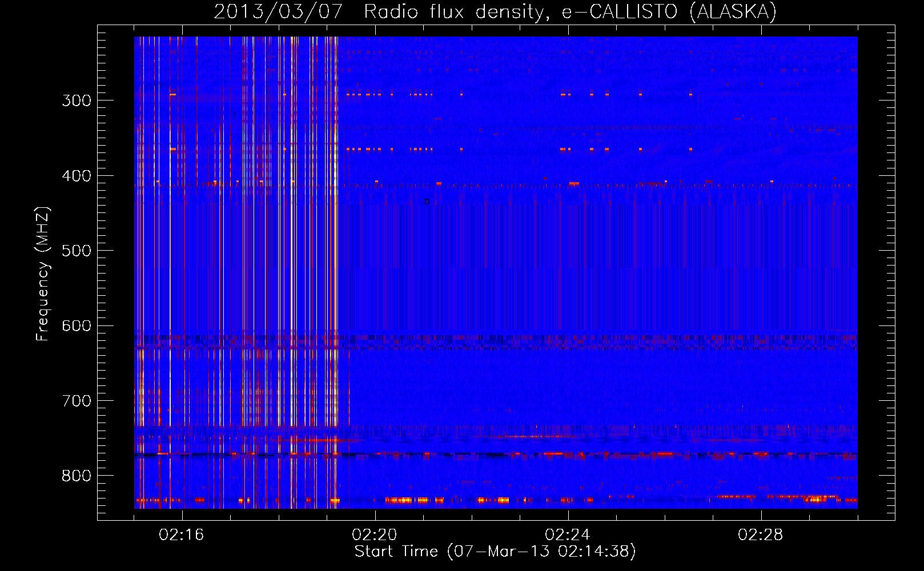Click the 02:16 time tick label
This screenshot has height=571, width=924.
point(182,535)
